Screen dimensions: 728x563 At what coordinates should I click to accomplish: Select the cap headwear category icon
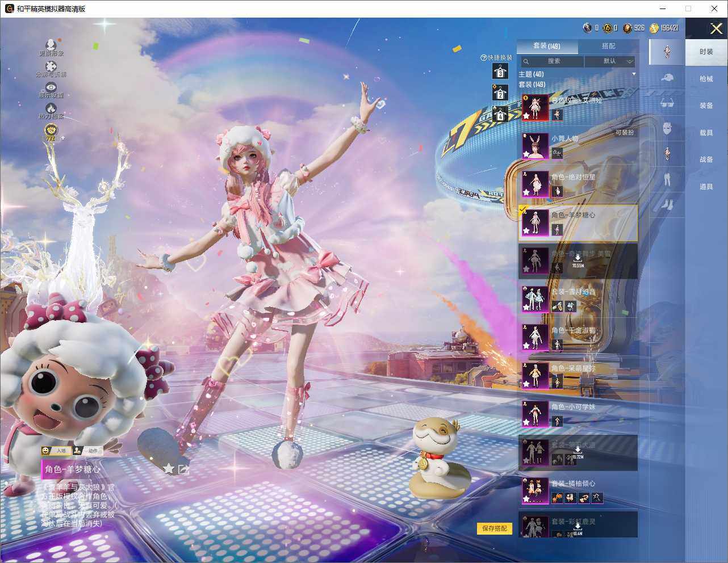pos(667,77)
